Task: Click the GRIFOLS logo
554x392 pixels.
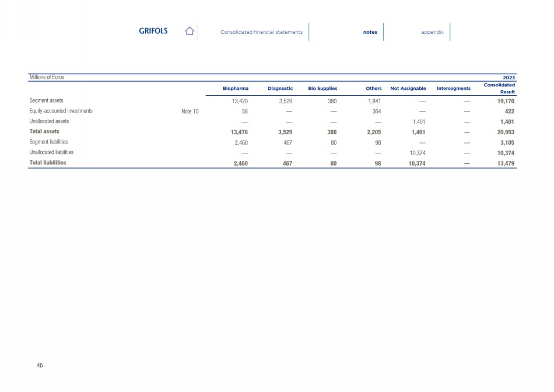Action: coord(153,32)
